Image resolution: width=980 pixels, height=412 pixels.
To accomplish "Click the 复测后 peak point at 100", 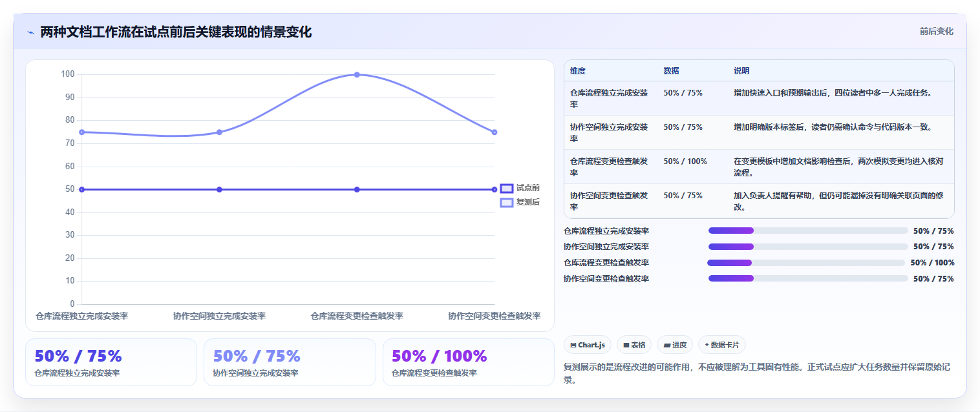I will click(x=357, y=75).
